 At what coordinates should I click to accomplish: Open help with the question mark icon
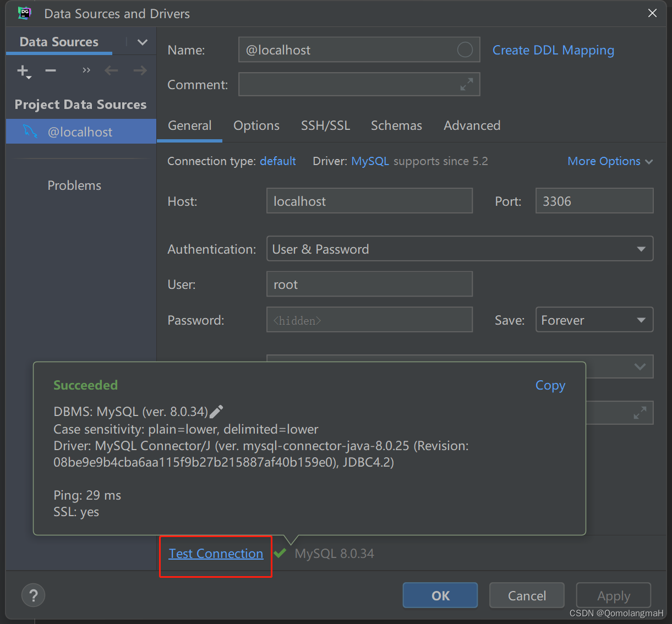pos(33,595)
